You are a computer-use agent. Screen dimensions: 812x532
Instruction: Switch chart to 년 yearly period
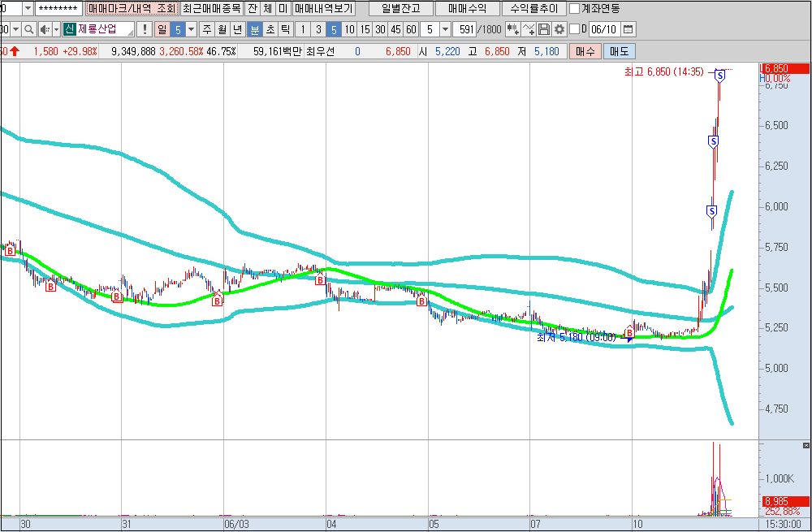click(x=238, y=29)
